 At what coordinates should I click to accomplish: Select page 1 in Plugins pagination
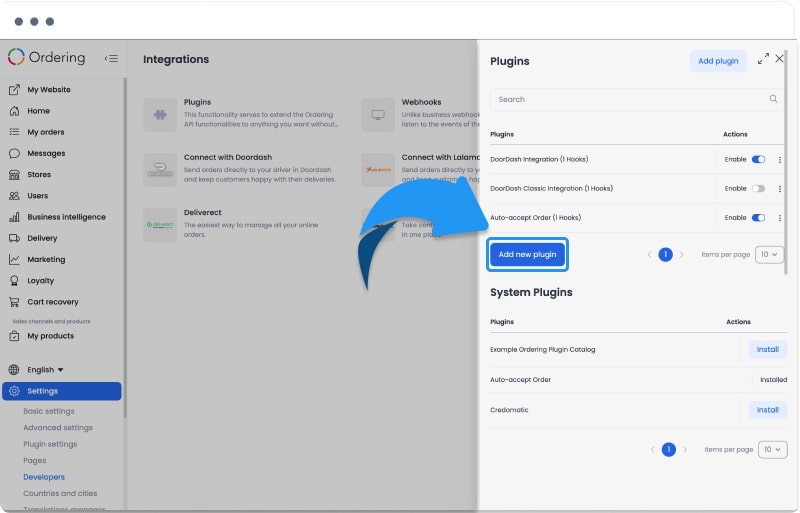coord(665,254)
